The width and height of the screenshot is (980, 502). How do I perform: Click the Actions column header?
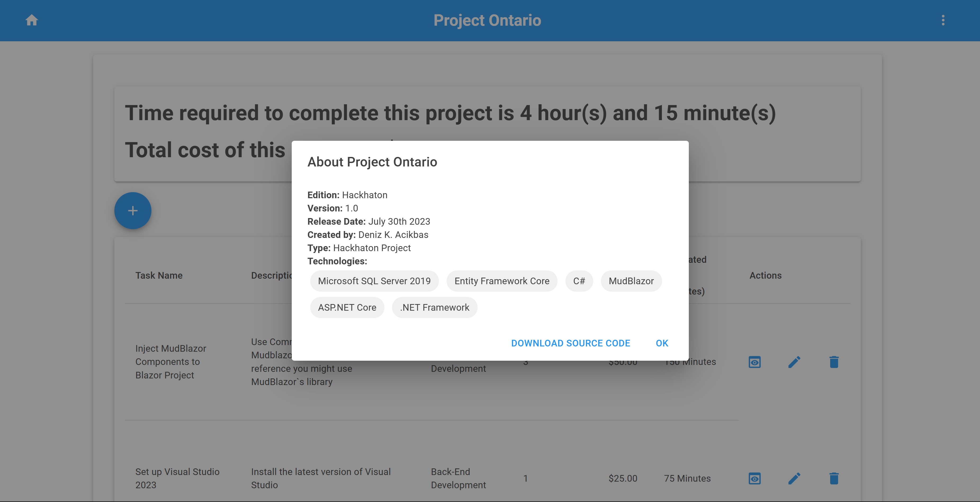tap(765, 275)
